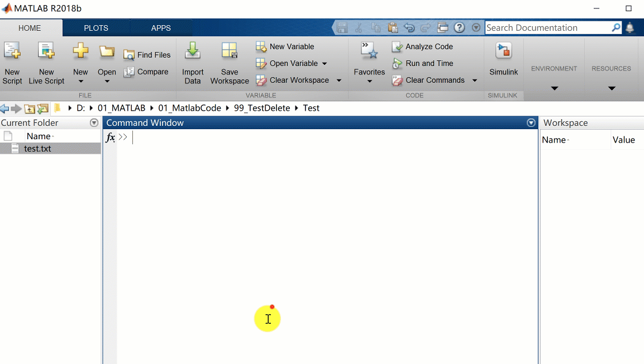The height and width of the screenshot is (364, 644).
Task: Click the Workspace Value column header
Action: (623, 140)
